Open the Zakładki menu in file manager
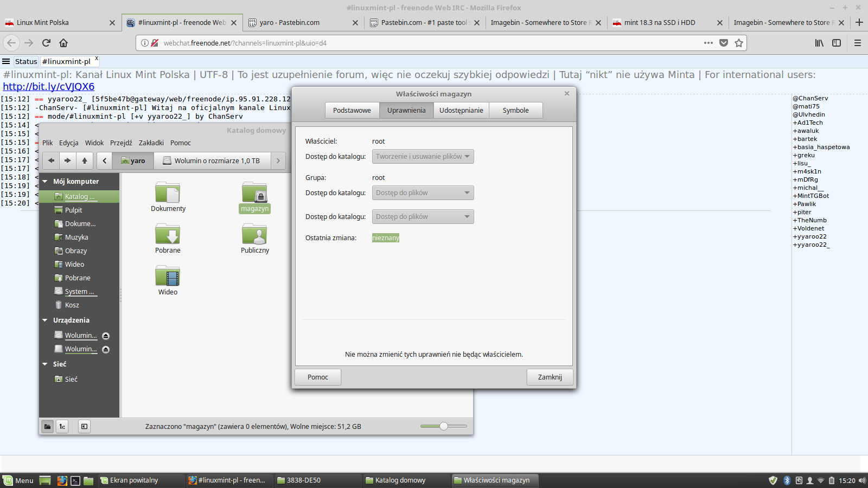 click(151, 143)
